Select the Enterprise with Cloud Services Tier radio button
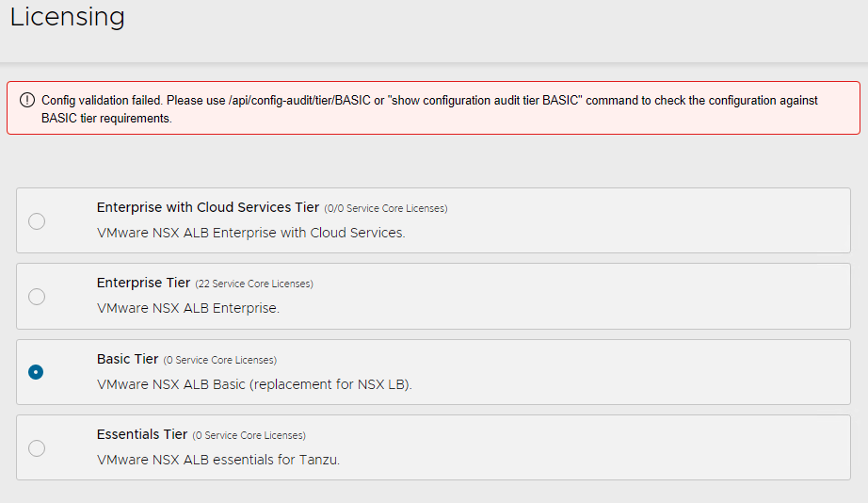Screen dimensions: 868x503 click(x=37, y=221)
